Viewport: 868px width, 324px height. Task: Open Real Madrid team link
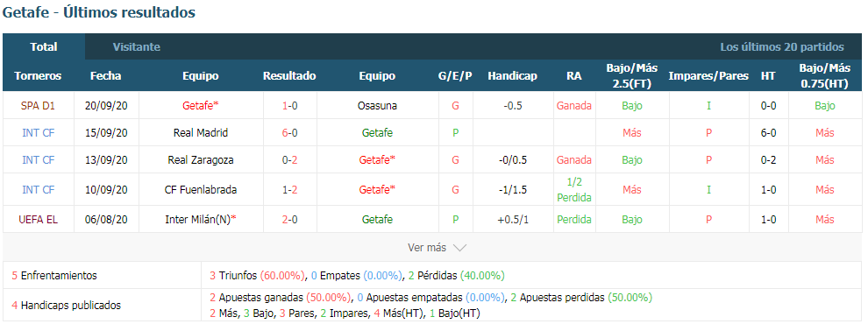point(201,133)
